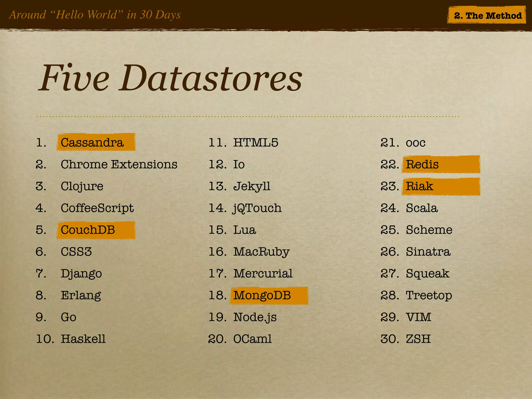Click the 'Mercurial' list entry
532x399 pixels.
pos(263,273)
